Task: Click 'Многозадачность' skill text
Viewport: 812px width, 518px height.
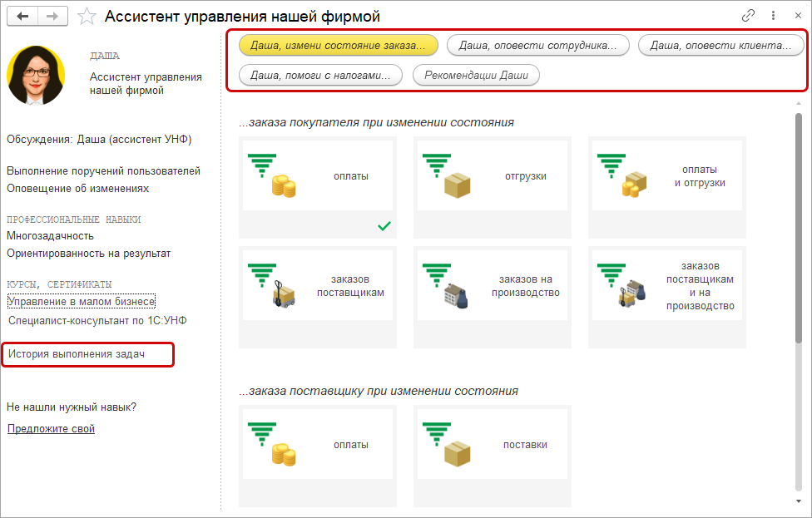Action: pos(50,235)
